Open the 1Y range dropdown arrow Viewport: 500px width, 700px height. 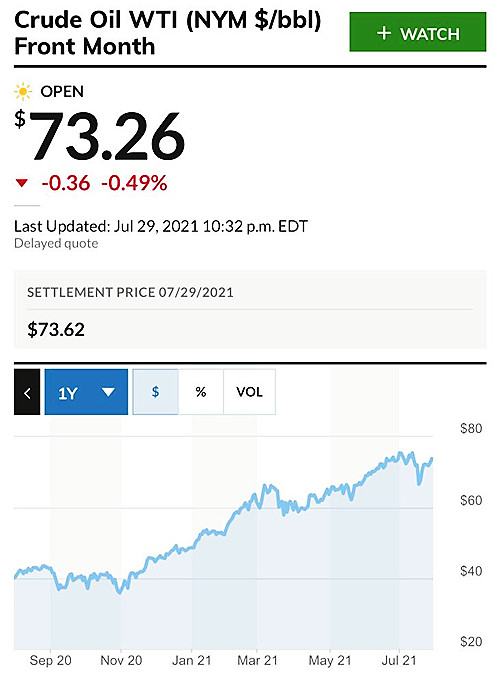[108, 392]
